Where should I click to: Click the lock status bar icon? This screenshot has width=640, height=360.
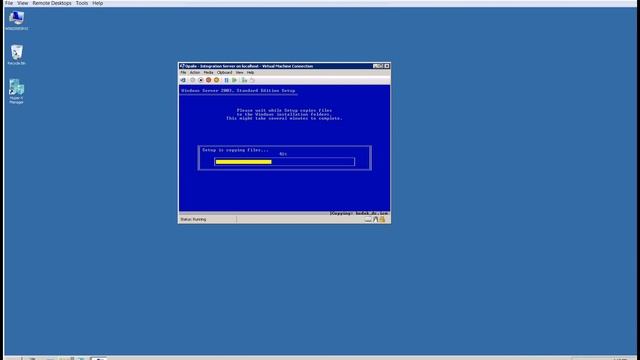382,220
